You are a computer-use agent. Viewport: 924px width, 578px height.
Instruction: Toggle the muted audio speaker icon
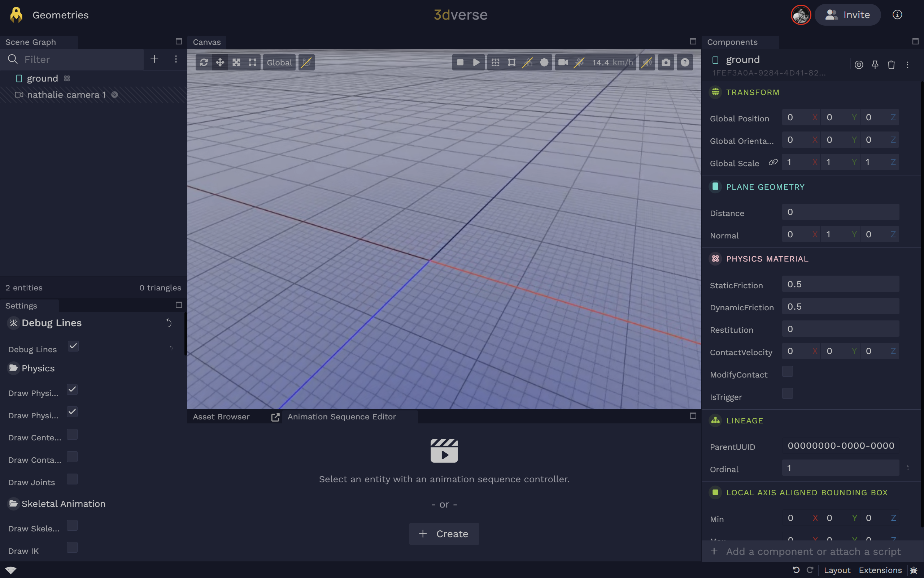(x=647, y=62)
